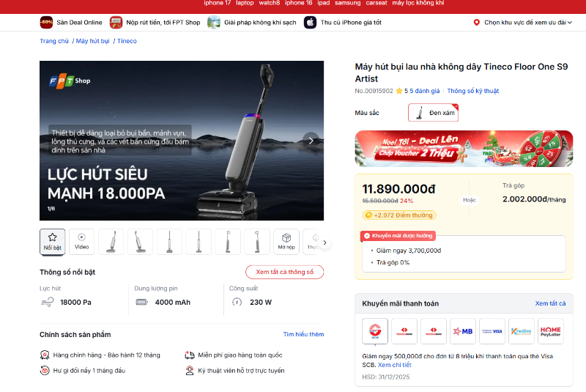586x392 pixels.
Task: Click the máy lọc không khí suggestion
Action: pyautogui.click(x=418, y=3)
